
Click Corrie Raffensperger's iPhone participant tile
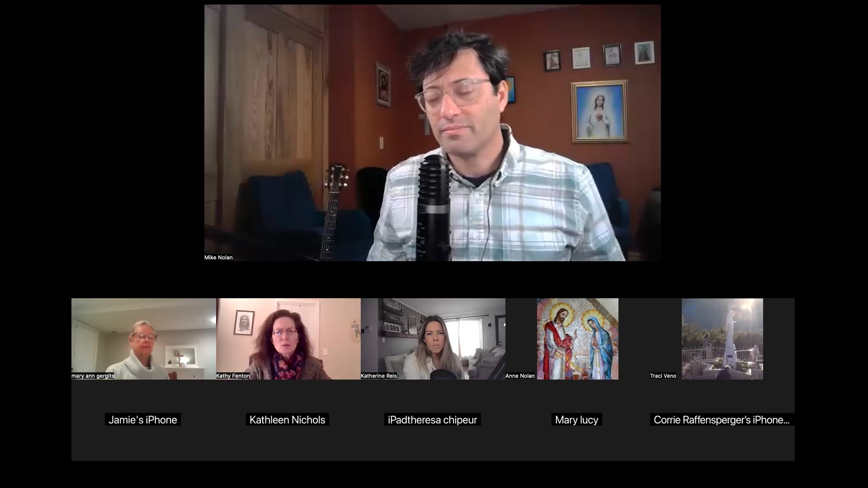722,420
